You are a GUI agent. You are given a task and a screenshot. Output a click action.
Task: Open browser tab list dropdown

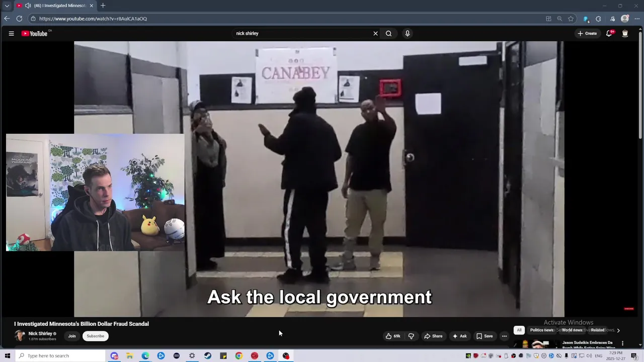point(7,6)
